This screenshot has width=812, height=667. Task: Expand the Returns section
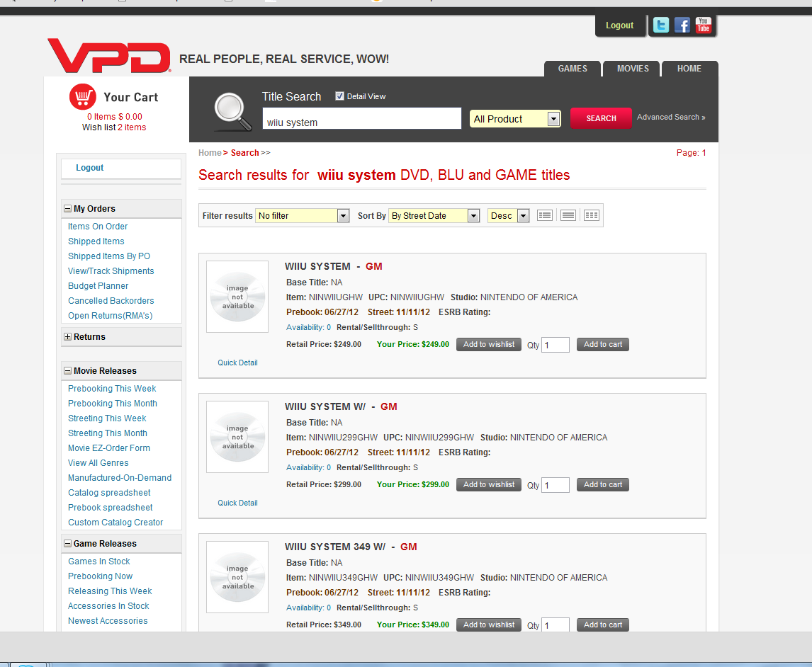[67, 337]
